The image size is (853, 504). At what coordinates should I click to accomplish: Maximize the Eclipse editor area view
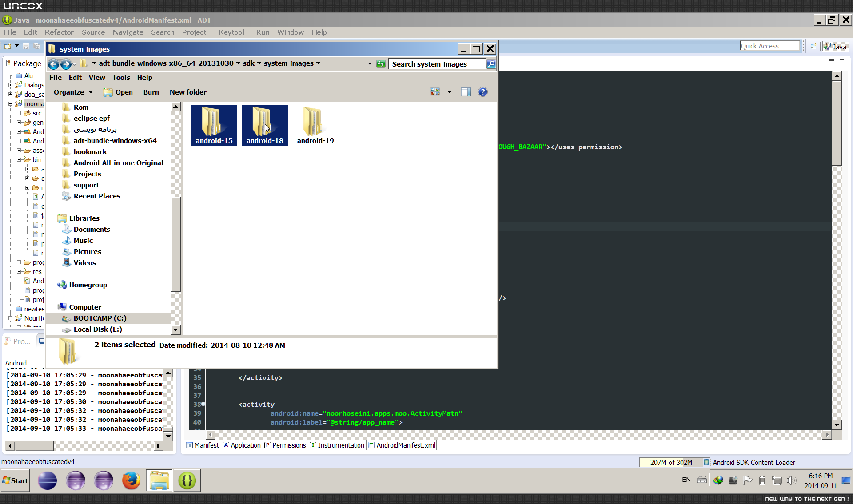pos(842,61)
